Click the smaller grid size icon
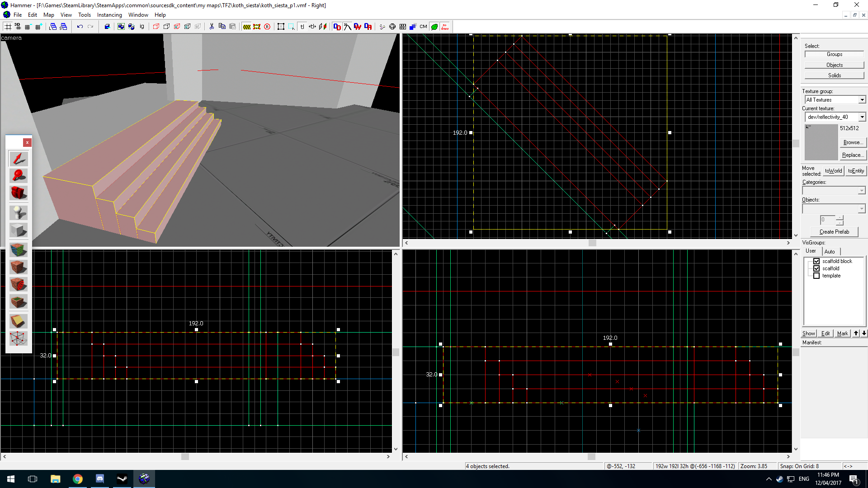868x488 pixels. [28, 27]
